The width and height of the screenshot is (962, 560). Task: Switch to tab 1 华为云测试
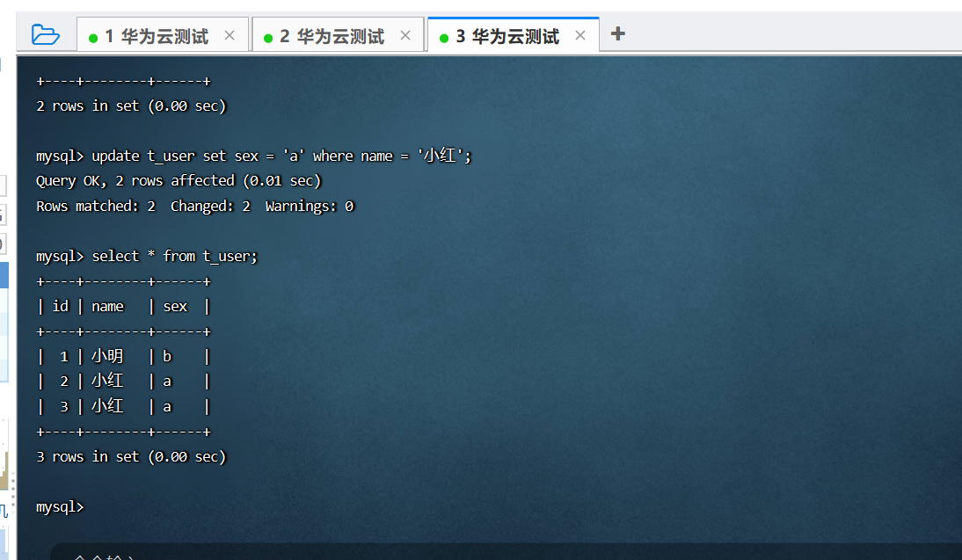[163, 35]
